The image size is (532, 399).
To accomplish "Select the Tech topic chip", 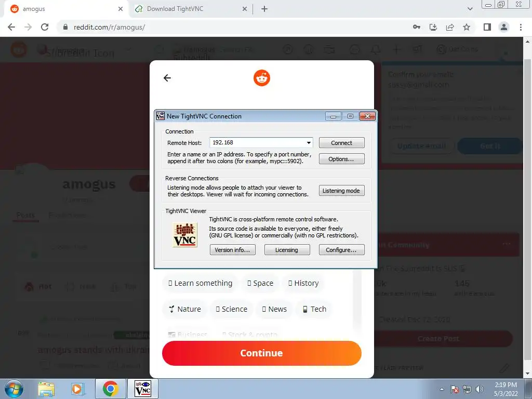I will click(314, 309).
